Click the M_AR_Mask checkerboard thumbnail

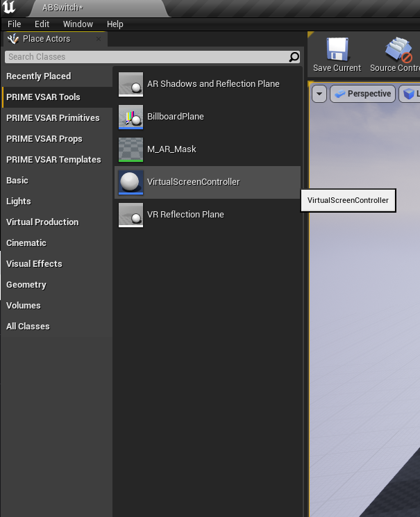point(131,149)
